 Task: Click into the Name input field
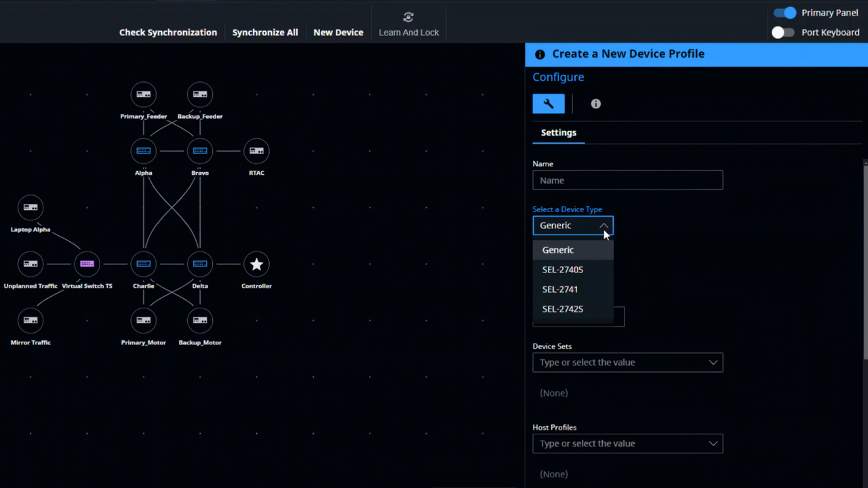tap(627, 180)
